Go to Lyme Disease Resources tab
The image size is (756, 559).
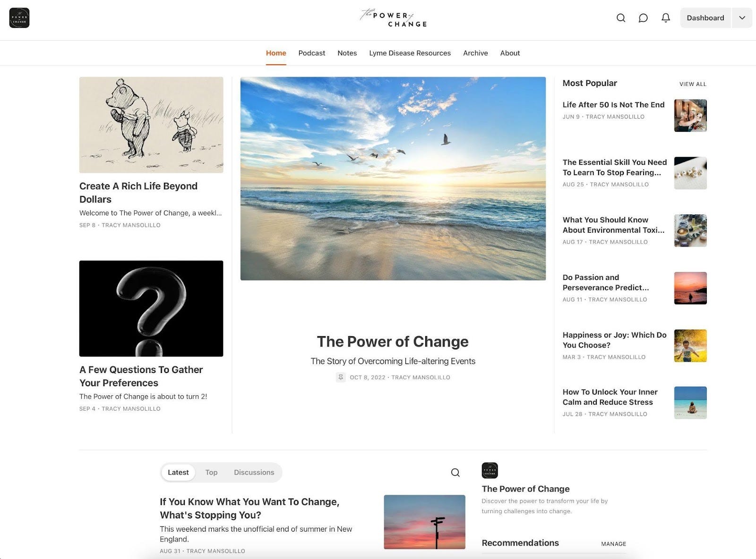[410, 53]
